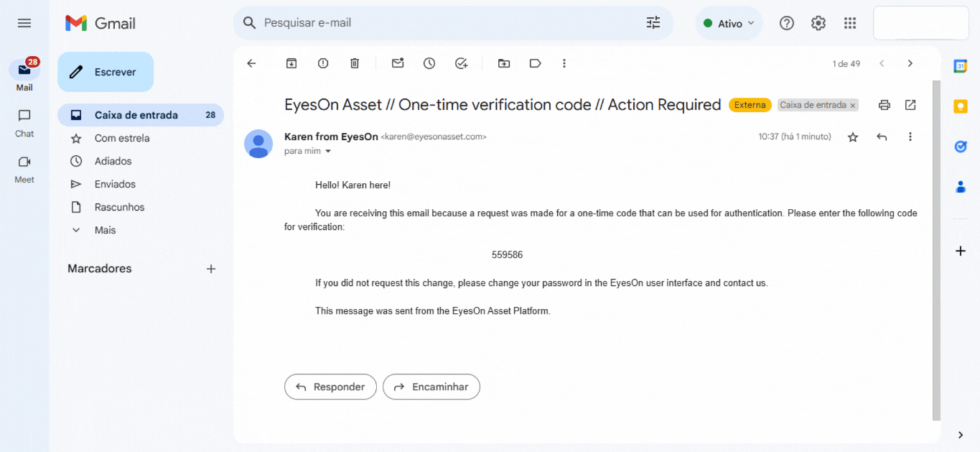
Task: Archive this email
Action: [291, 63]
